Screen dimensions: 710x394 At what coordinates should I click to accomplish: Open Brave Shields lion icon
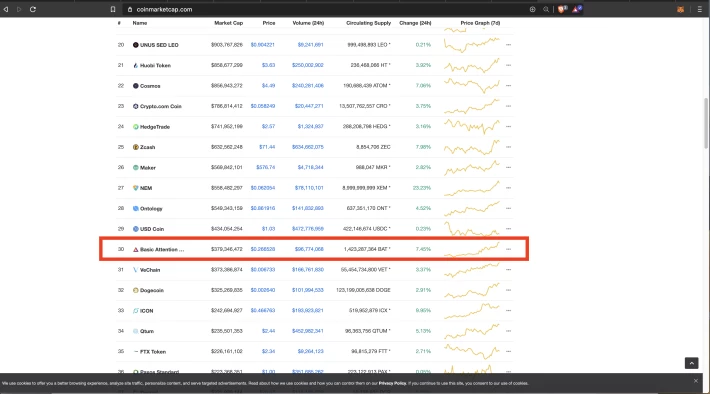pos(562,9)
